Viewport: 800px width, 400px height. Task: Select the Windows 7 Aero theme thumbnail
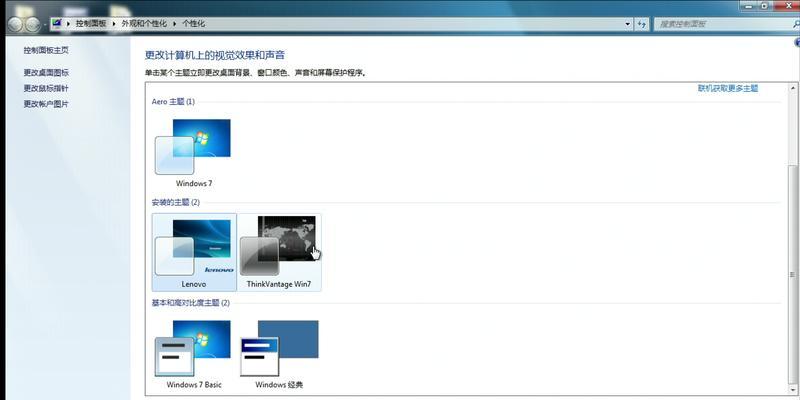point(193,152)
